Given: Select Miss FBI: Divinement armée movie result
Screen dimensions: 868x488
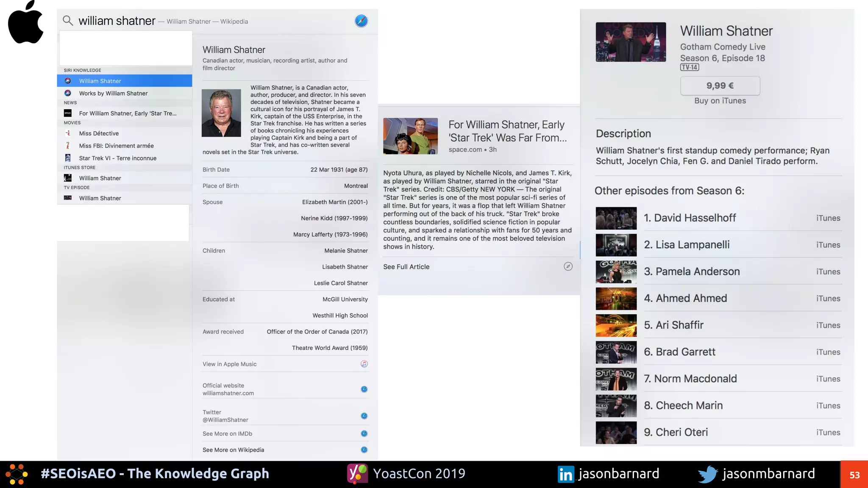Looking at the screenshot, I should (x=125, y=145).
